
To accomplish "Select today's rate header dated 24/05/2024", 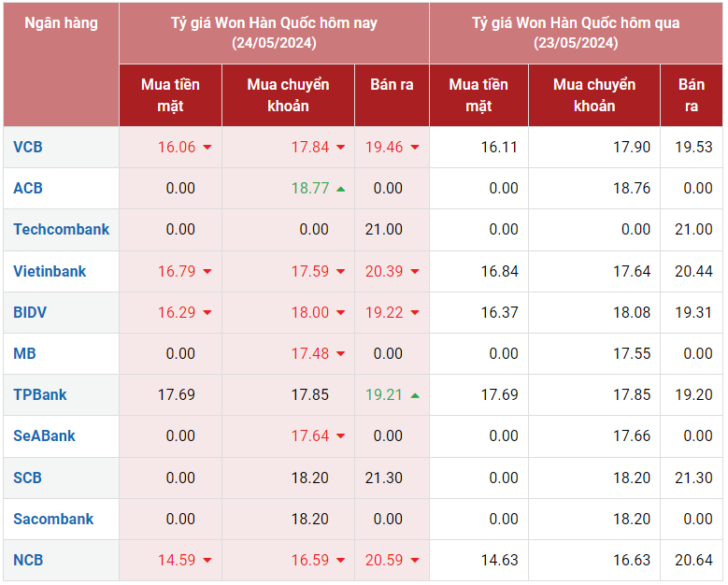I will (x=274, y=33).
